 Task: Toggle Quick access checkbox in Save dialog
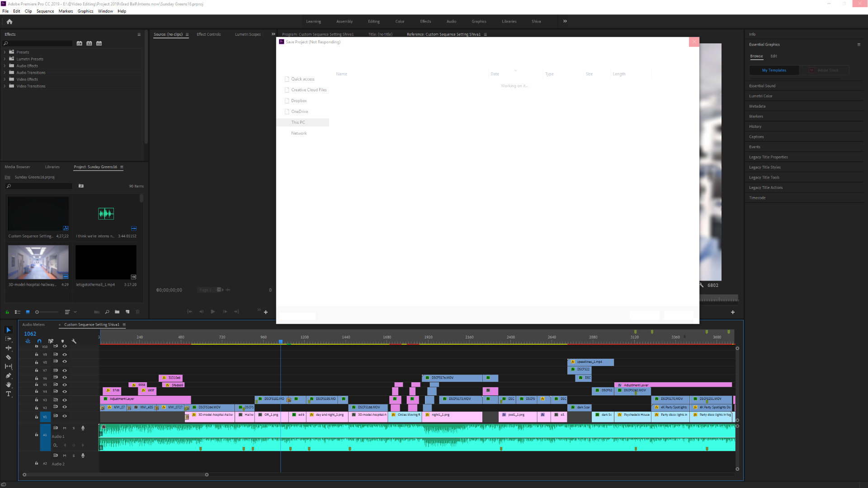tap(287, 79)
